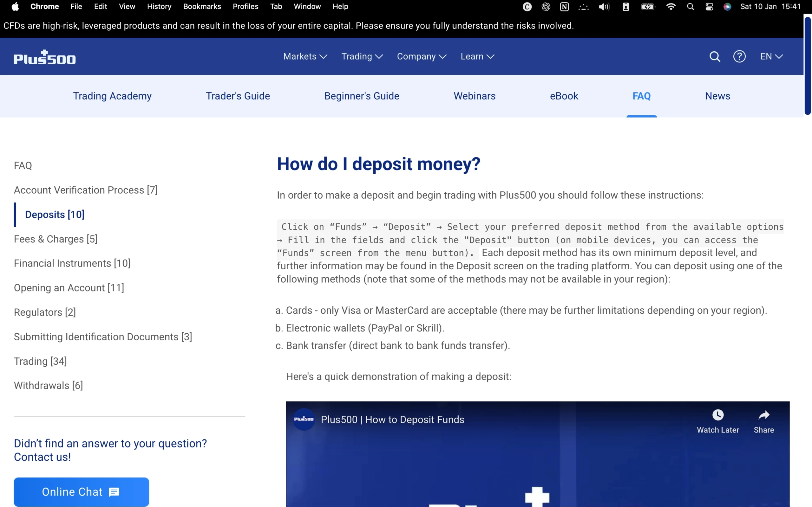The width and height of the screenshot is (812, 507).
Task: Switch to the News tab
Action: tap(717, 96)
